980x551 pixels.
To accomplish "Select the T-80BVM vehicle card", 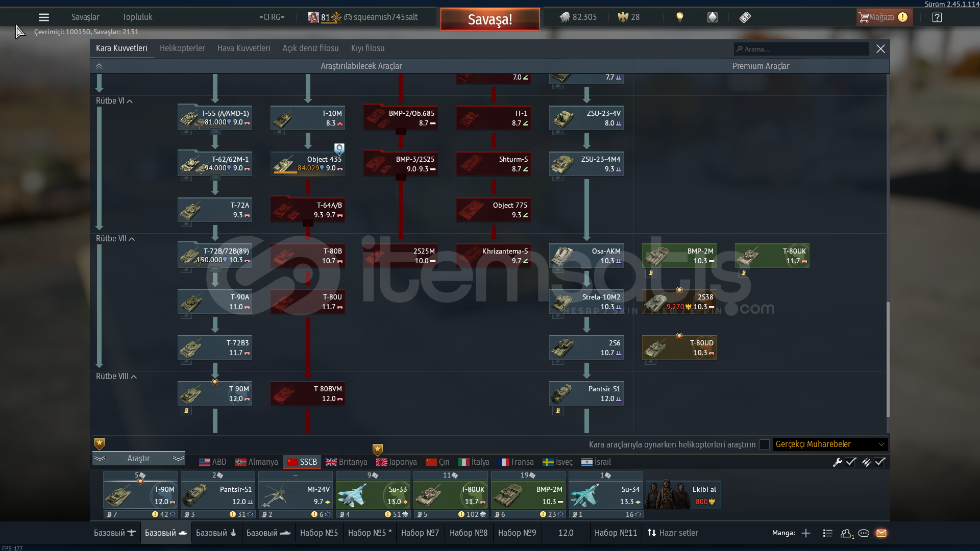I will (307, 394).
